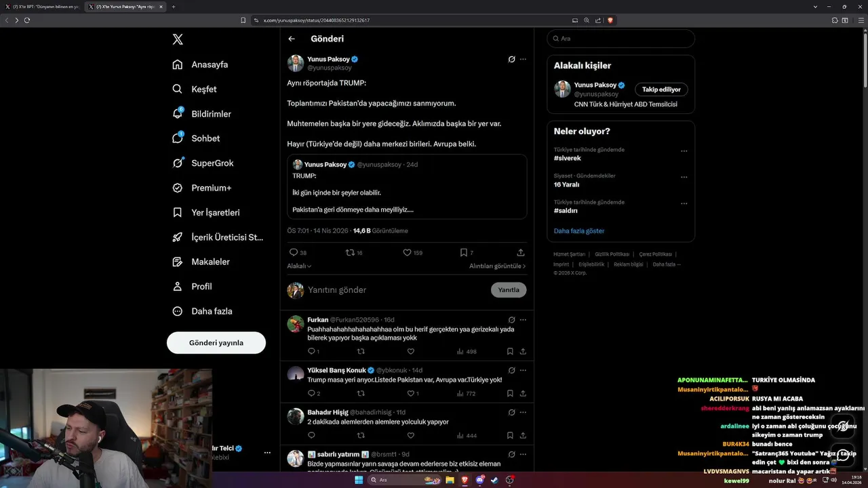This screenshot has width=868, height=488.
Task: Click Yunus Paksoy's avatar on main post
Action: tap(296, 63)
